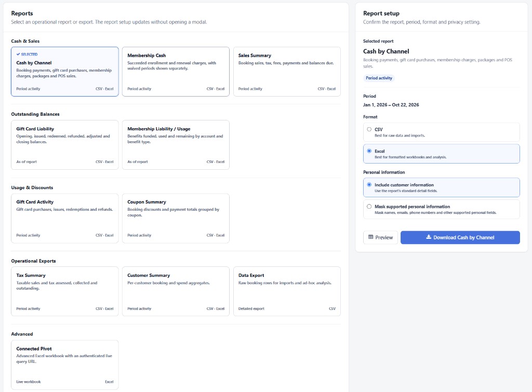The image size is (532, 392).
Task: Choose the Customer Summary export card
Action: click(x=176, y=291)
